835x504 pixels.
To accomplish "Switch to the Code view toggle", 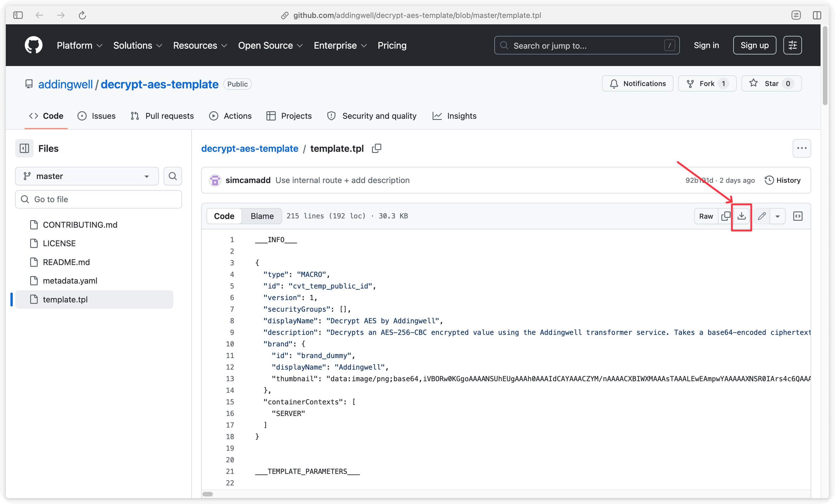I will [224, 216].
